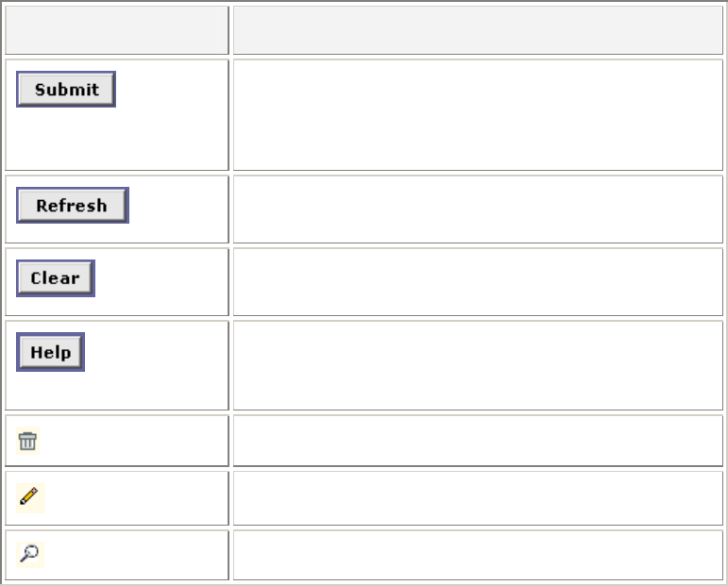The width and height of the screenshot is (728, 586).
Task: Select the wide gray header cell
Action: [478, 30]
